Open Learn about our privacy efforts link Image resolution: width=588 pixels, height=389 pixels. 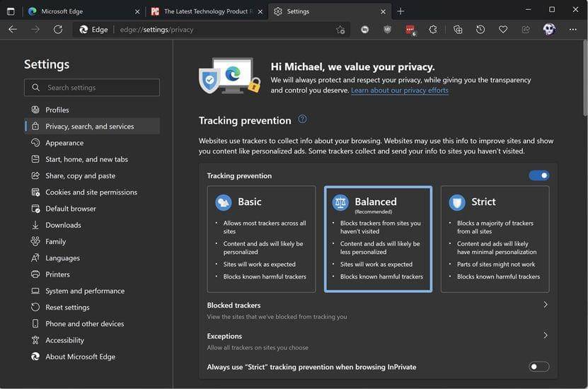point(400,91)
